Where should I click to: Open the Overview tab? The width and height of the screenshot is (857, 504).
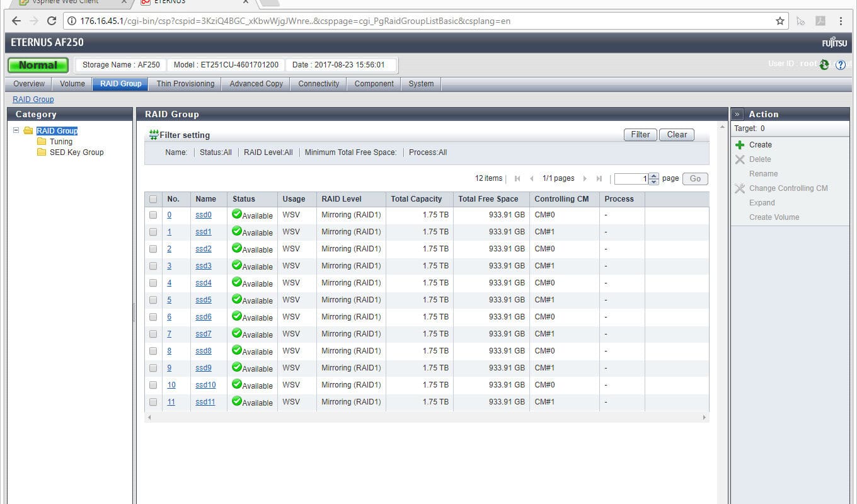pyautogui.click(x=29, y=84)
